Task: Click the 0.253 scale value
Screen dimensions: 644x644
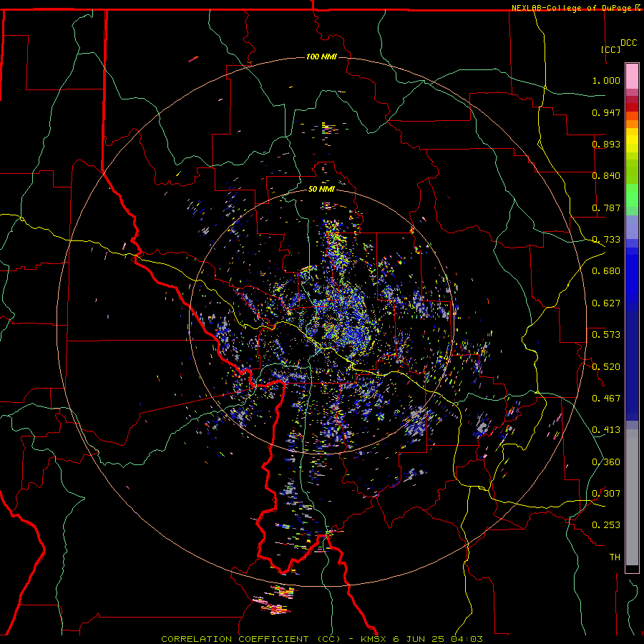Action: coord(606,525)
